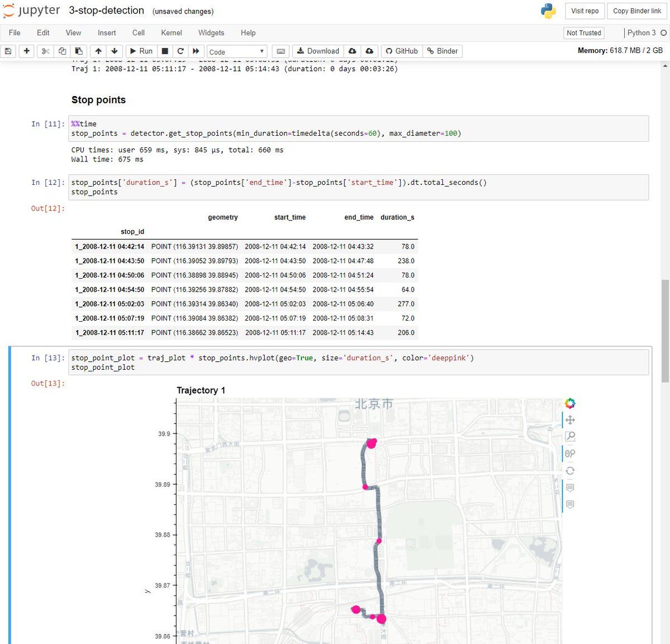Insert a new cell with the plus icon

coord(26,51)
